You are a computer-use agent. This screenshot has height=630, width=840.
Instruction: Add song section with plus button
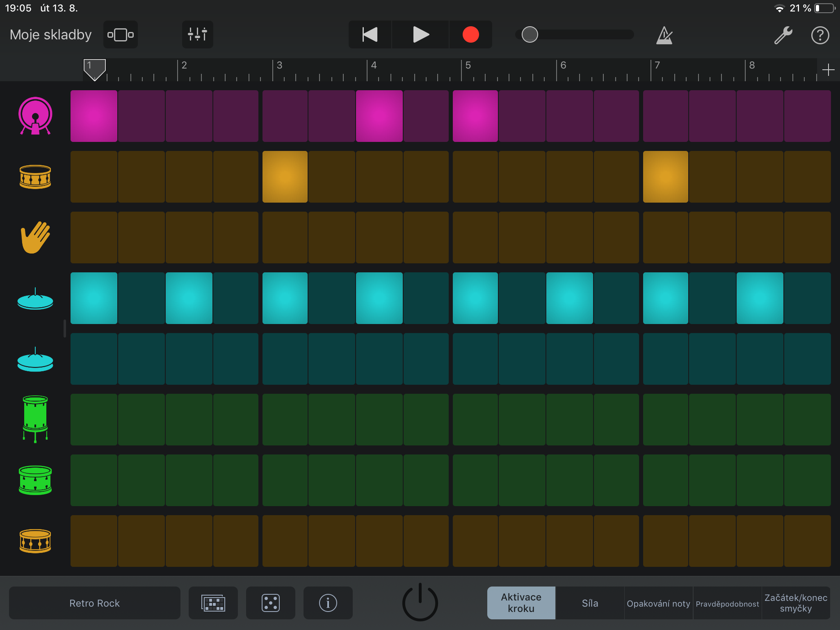tap(828, 70)
